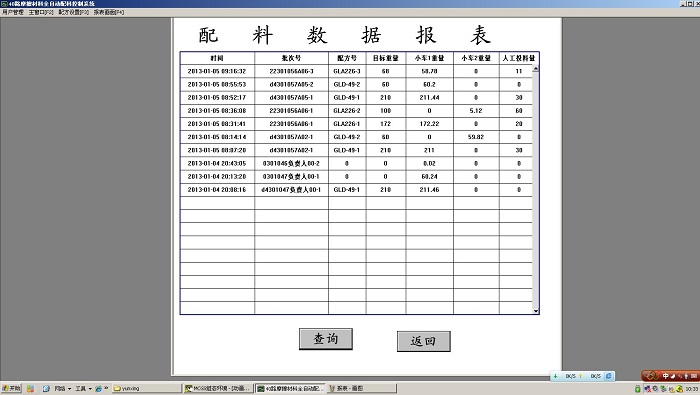Image resolution: width=700 pixels, height=395 pixels.
Task: Select the row timestamped 2013-01-05 09:16:32
Action: tap(356, 71)
